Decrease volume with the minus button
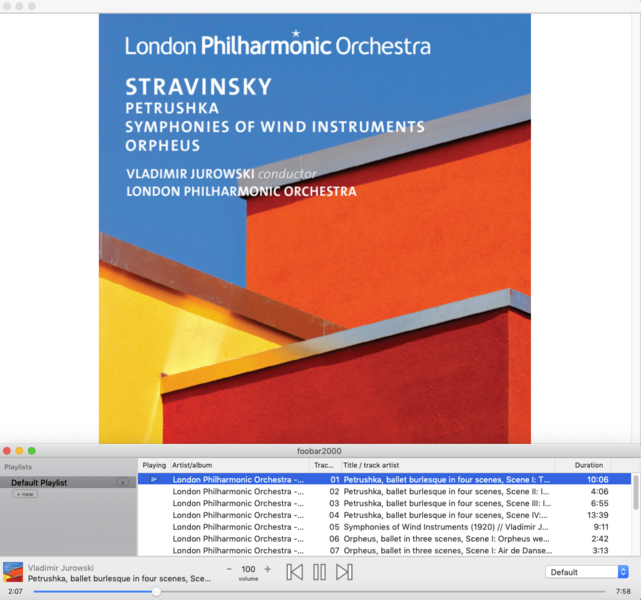641x600 pixels. 229,569
